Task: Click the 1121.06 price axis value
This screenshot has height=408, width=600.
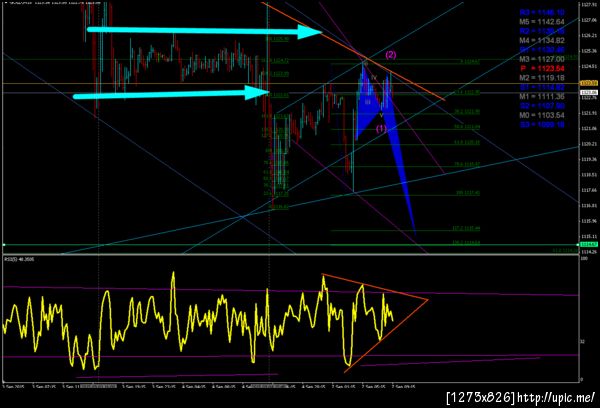Action: (x=589, y=128)
